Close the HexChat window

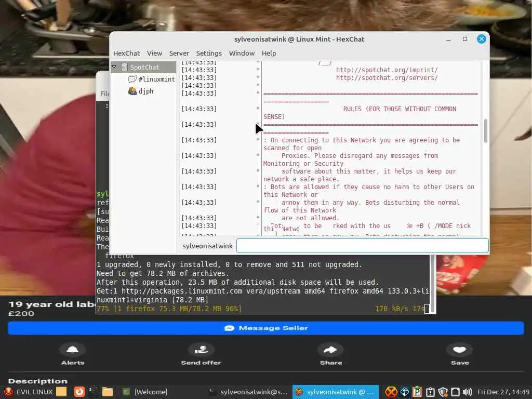pos(481,39)
